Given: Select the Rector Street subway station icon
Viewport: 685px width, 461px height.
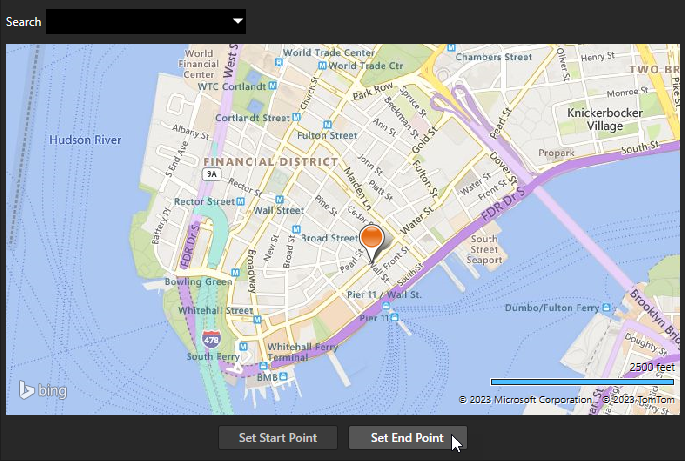Looking at the screenshot, I should coord(238,201).
